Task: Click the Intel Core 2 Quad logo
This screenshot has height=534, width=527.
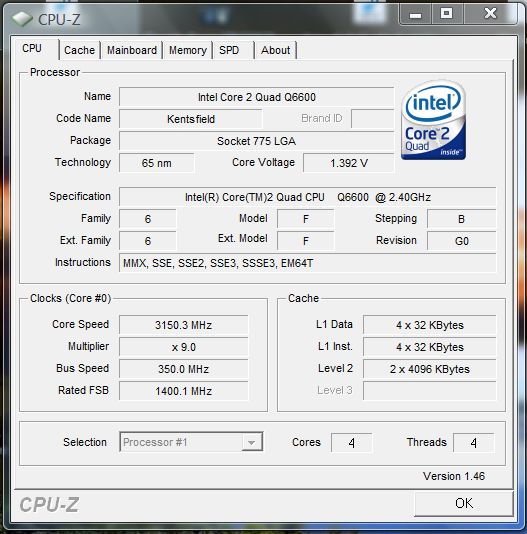Action: tap(433, 120)
